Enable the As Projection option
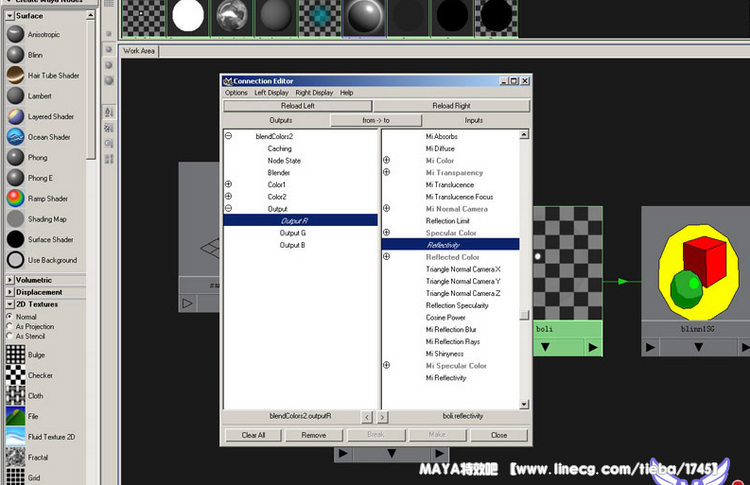This screenshot has height=485, width=750. pos(9,327)
